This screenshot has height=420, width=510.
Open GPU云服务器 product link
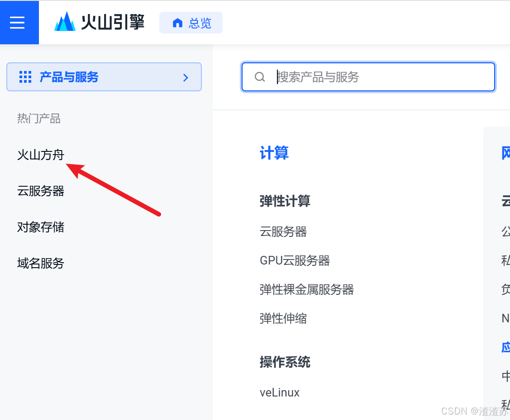click(295, 260)
